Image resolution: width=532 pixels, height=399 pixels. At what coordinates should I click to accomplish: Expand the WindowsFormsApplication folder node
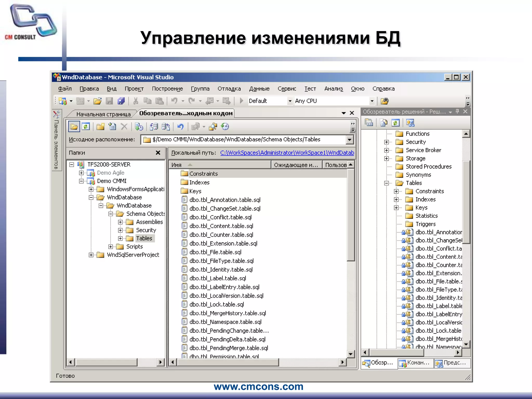[91, 189]
